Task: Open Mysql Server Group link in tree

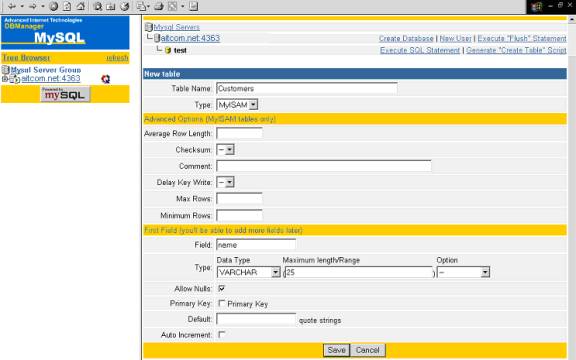Action: pyautogui.click(x=46, y=69)
